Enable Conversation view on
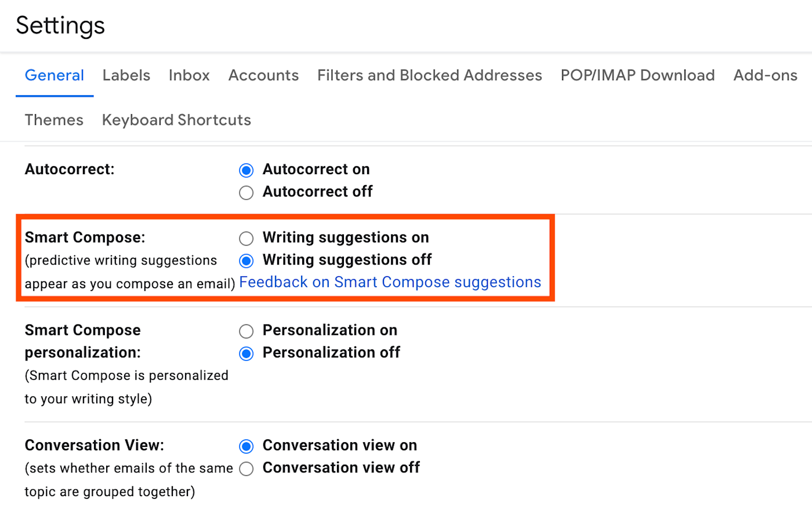Screen dimensions: 812x513 tap(246, 446)
